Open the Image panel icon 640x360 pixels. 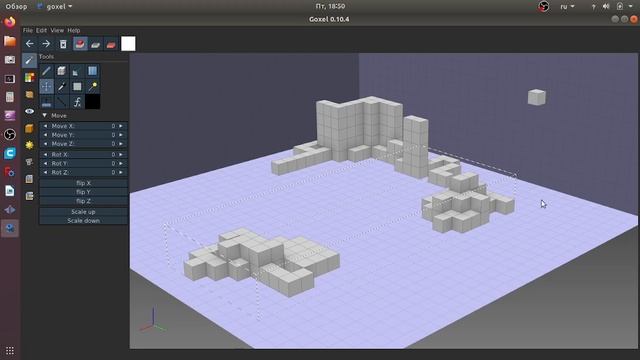coord(29,179)
